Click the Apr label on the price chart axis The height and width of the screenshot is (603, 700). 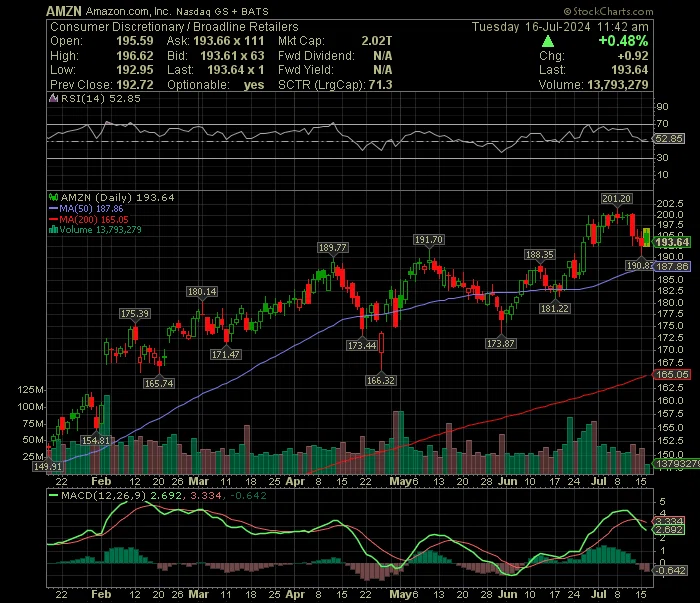[295, 482]
